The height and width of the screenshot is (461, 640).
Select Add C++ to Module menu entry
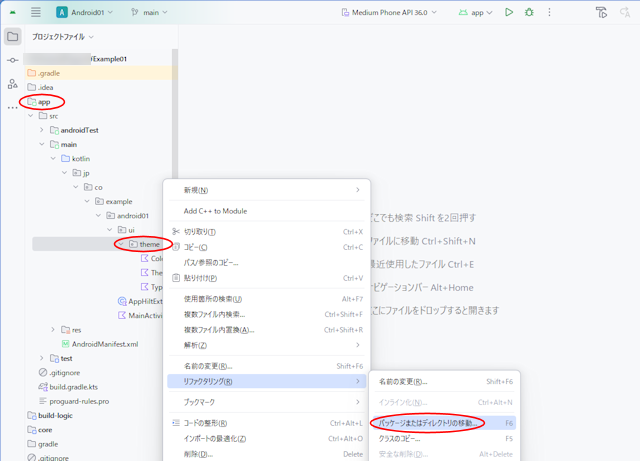215,211
